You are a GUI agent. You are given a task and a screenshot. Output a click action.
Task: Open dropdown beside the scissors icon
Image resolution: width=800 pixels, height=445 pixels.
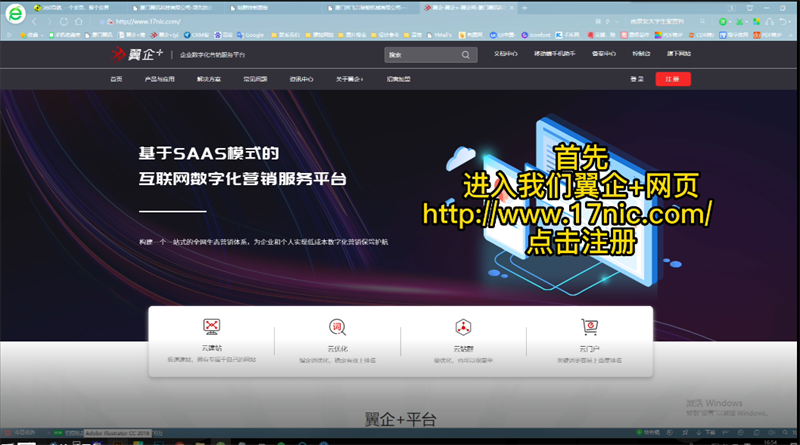[x=746, y=22]
